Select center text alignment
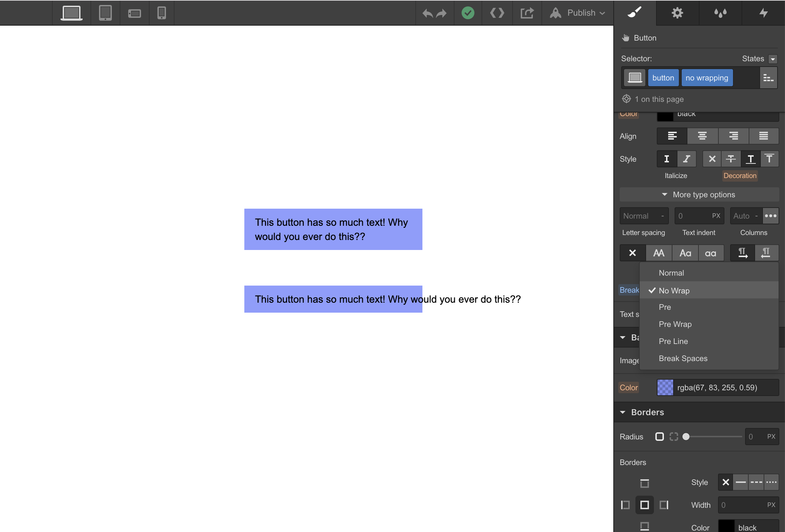785x532 pixels. (702, 136)
